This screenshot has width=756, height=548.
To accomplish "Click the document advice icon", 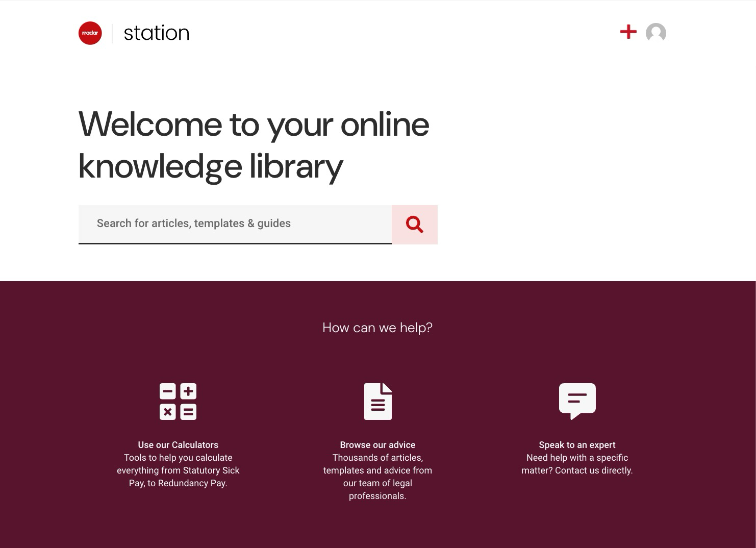I will (378, 402).
